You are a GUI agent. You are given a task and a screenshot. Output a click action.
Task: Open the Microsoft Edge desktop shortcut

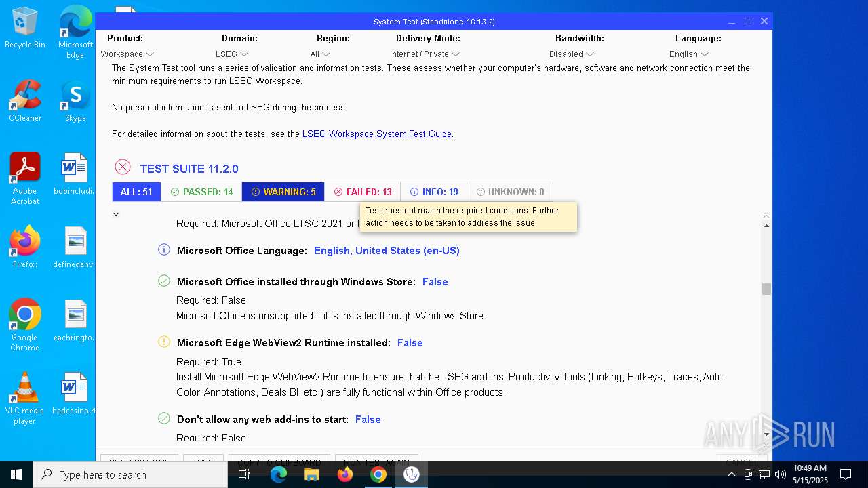click(75, 33)
